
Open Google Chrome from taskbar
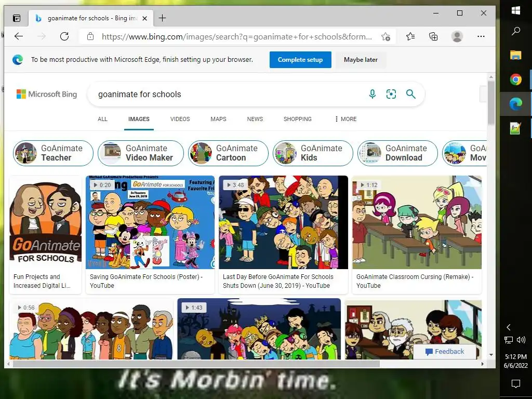point(516,79)
